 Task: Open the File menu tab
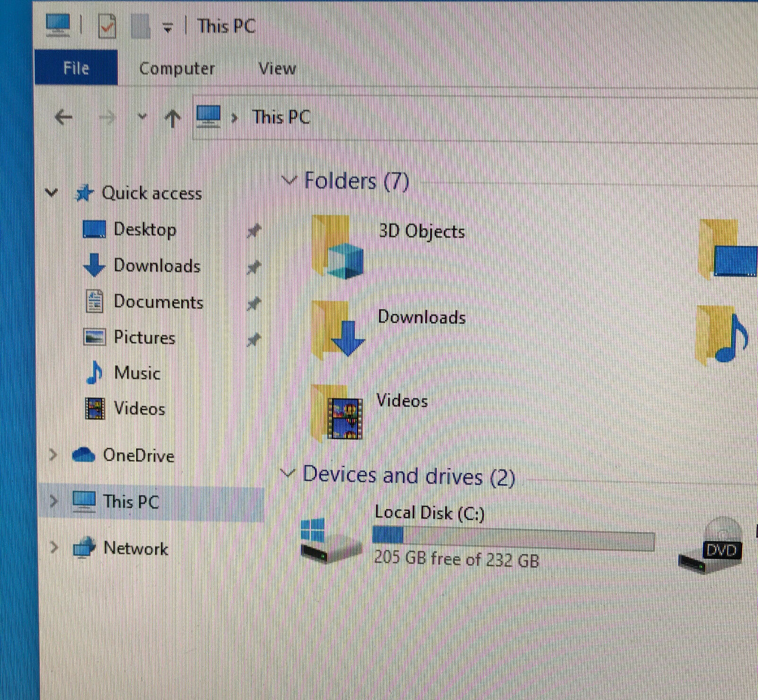point(76,68)
